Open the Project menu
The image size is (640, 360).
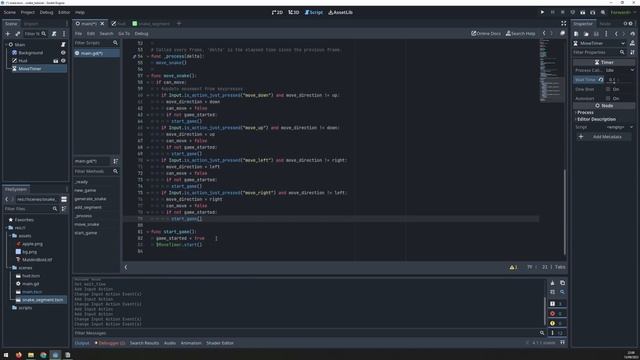tap(28, 12)
